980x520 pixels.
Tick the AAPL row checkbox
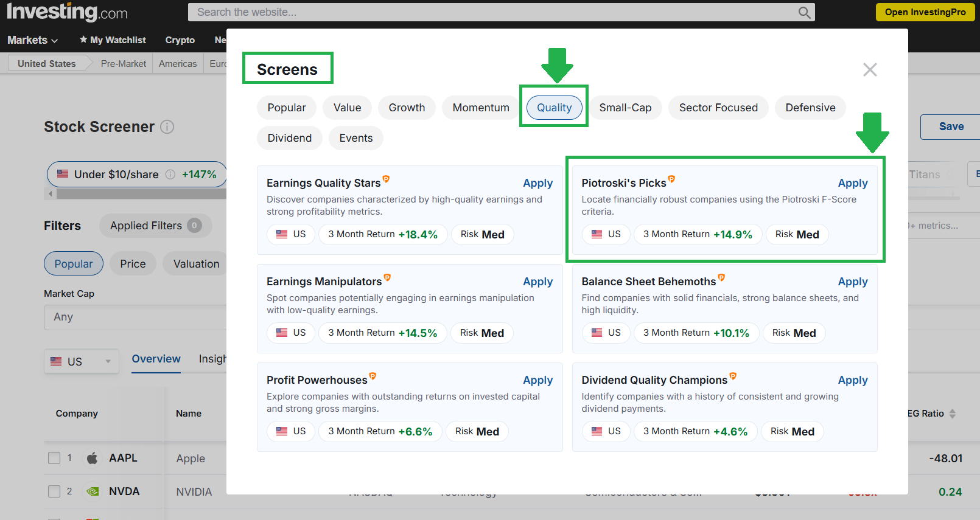point(54,458)
